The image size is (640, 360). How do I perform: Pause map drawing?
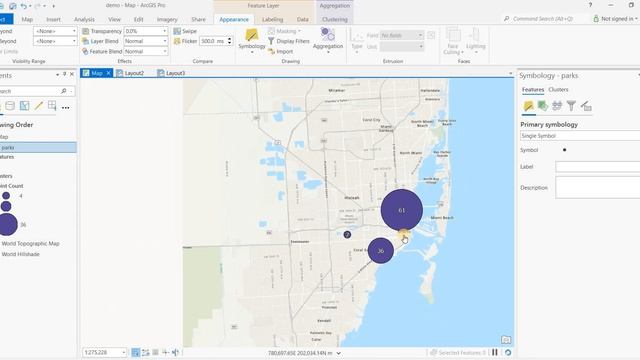(x=495, y=352)
